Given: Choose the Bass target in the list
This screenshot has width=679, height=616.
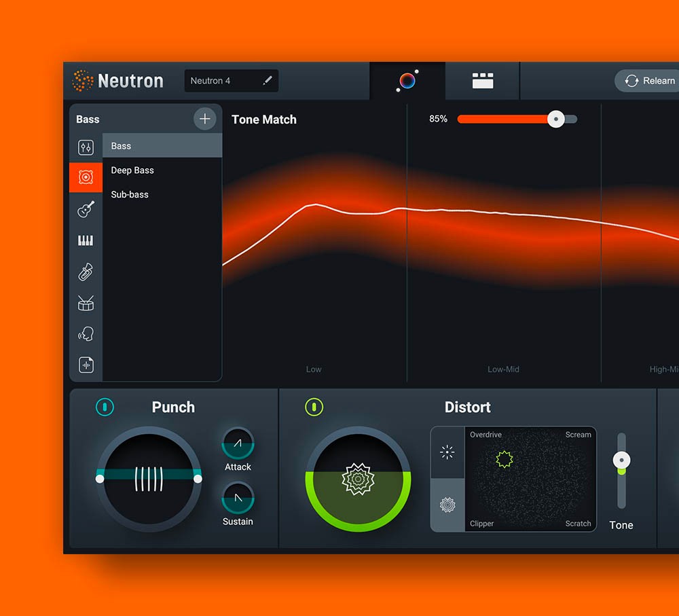Looking at the screenshot, I should pos(162,145).
